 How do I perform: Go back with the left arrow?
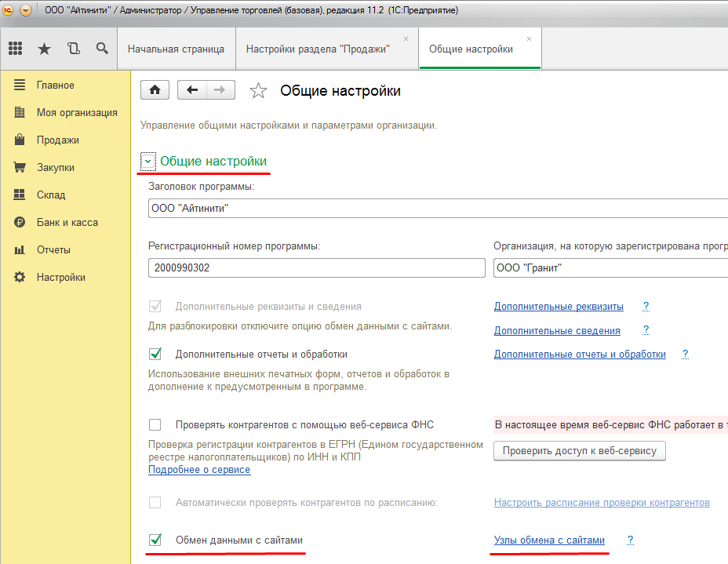click(191, 89)
